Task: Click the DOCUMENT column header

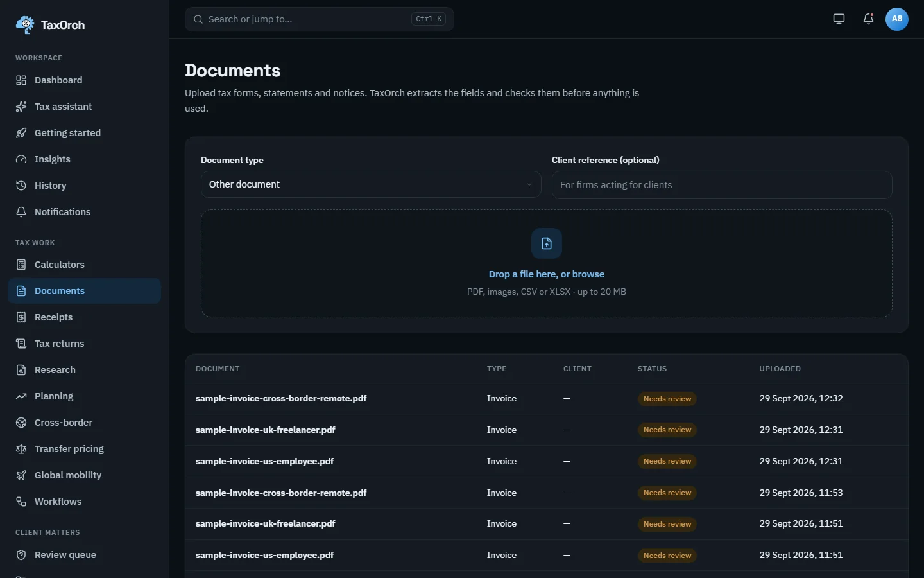Action: tap(218, 369)
